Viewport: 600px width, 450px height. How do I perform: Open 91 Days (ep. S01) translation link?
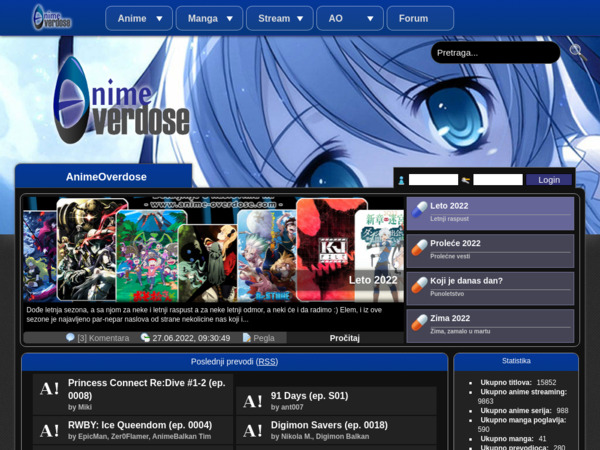pyautogui.click(x=310, y=396)
